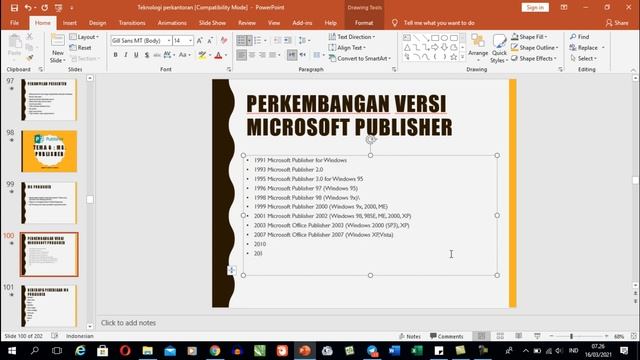Select the star shape in the gallery
640x360 pixels.
[x=453, y=57]
